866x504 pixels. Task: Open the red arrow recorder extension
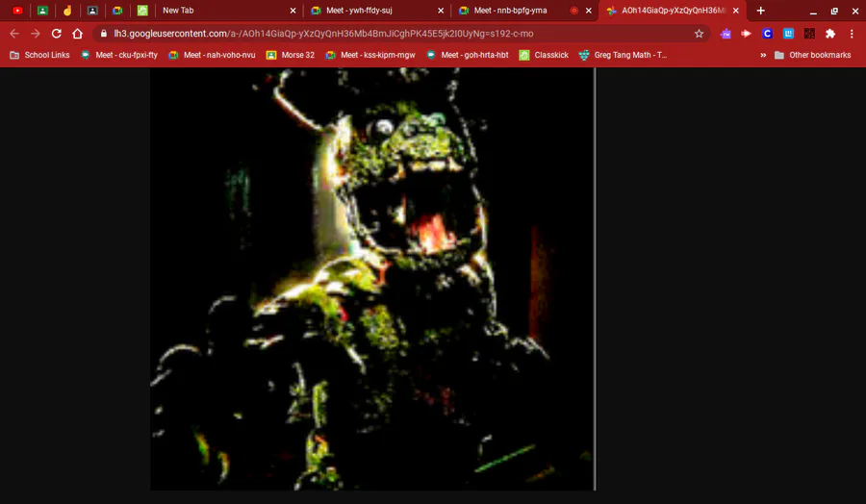coord(746,34)
